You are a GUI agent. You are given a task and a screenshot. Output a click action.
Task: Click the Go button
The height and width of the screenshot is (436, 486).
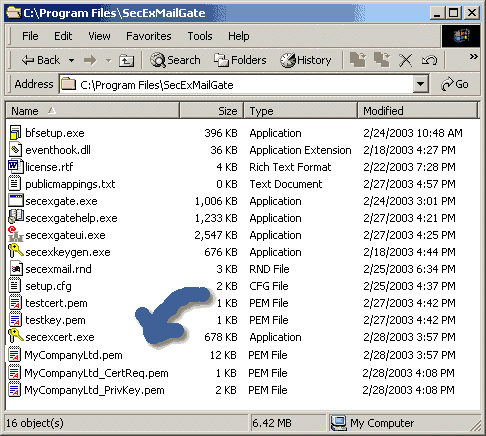(x=455, y=84)
